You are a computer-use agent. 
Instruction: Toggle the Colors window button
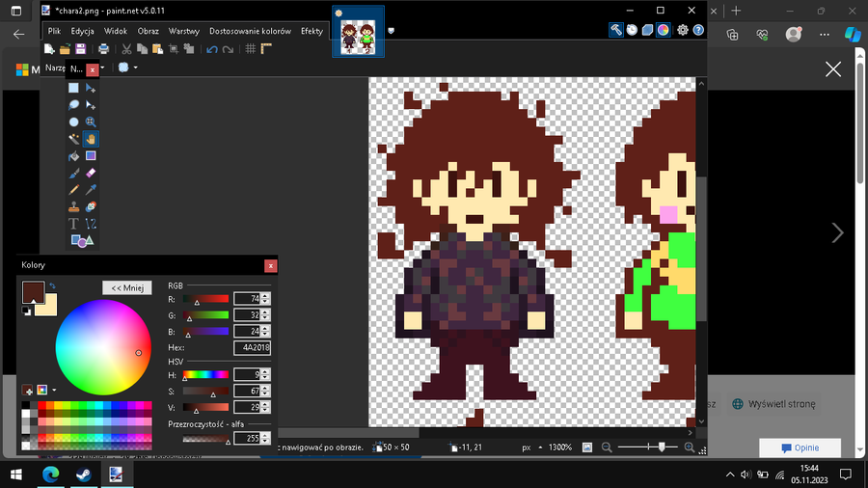click(x=663, y=30)
